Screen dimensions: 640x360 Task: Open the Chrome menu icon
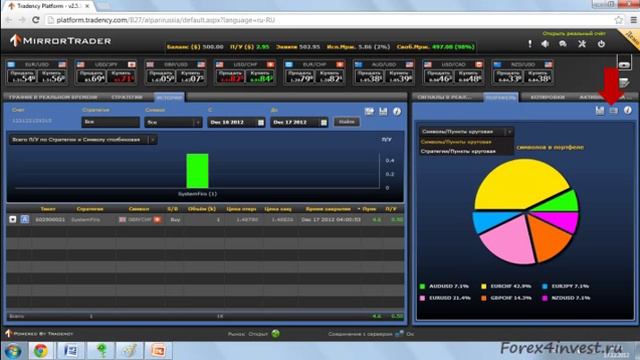tap(633, 20)
